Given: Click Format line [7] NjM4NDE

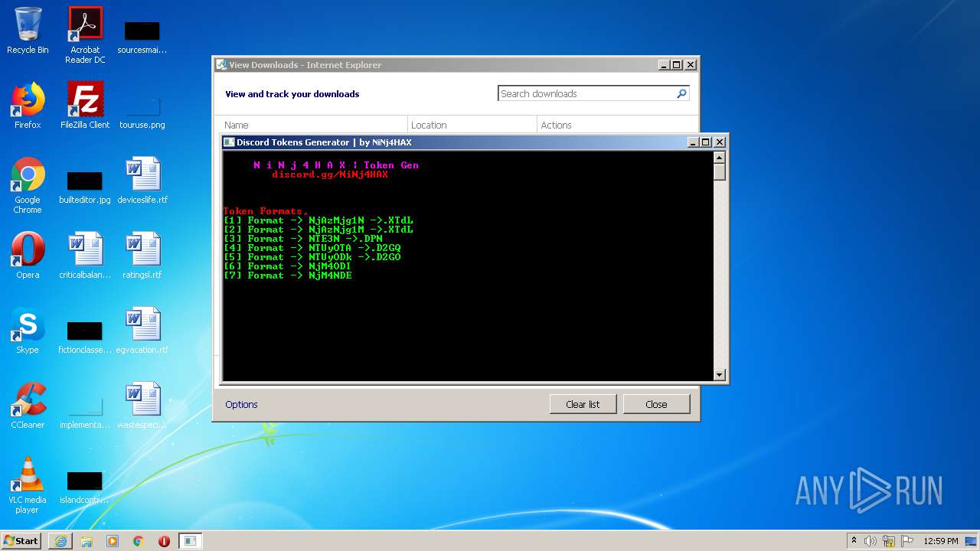Looking at the screenshot, I should coord(288,275).
